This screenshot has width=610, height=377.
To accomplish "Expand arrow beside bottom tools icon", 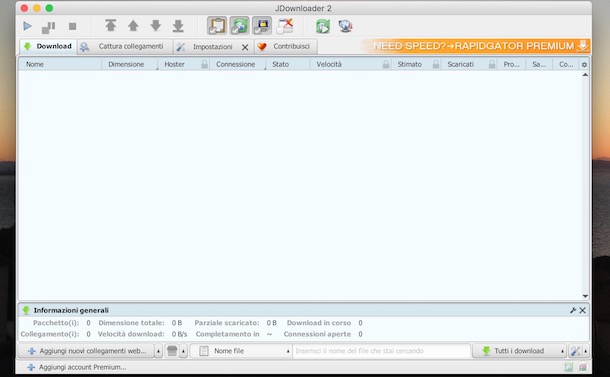I will [585, 351].
